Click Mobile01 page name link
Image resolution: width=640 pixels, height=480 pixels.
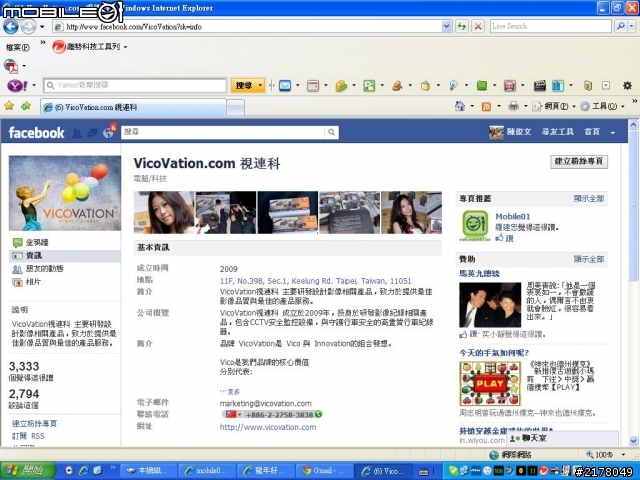(512, 216)
